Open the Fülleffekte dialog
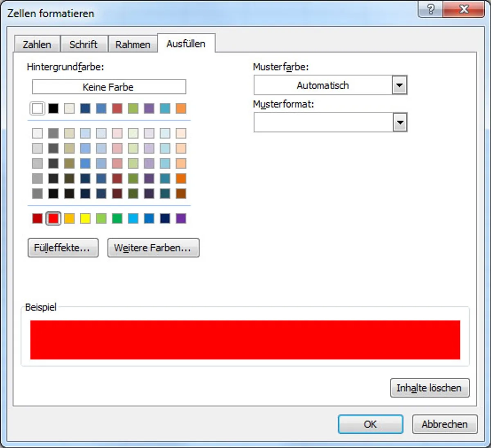 click(x=63, y=248)
